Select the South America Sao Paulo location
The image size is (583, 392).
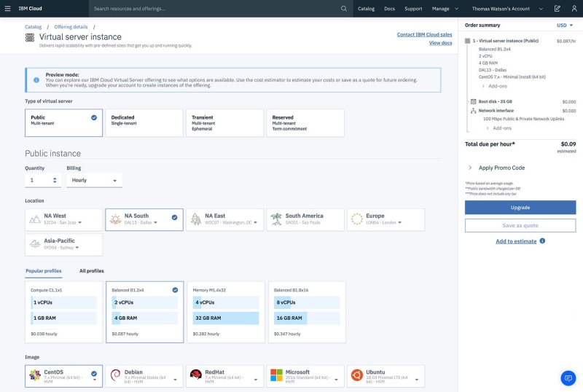(305, 219)
